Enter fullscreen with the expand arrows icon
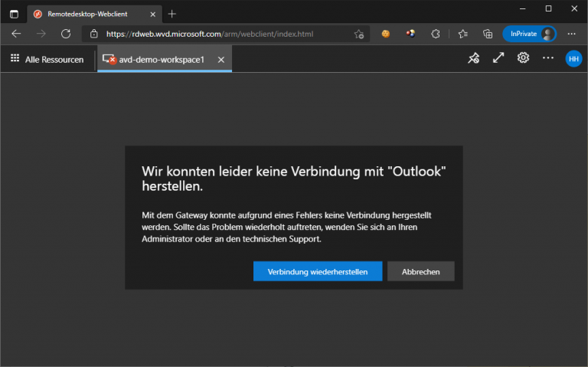The height and width of the screenshot is (367, 588). click(x=498, y=58)
